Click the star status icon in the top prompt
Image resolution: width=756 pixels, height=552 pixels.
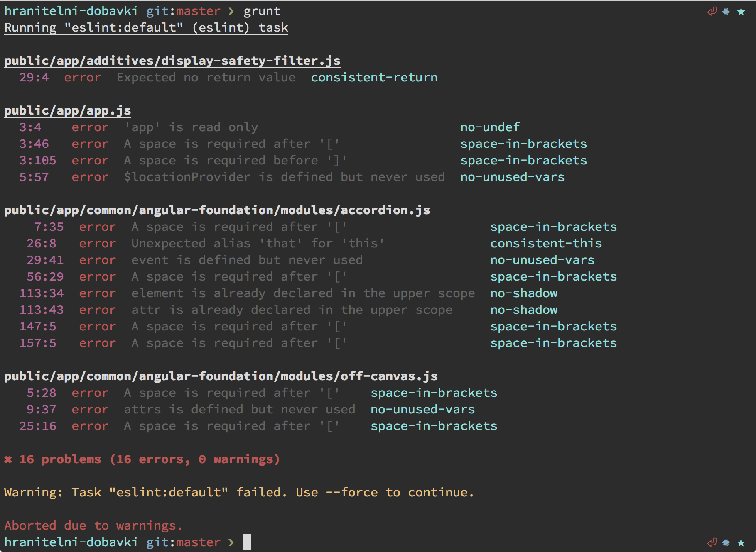(741, 11)
